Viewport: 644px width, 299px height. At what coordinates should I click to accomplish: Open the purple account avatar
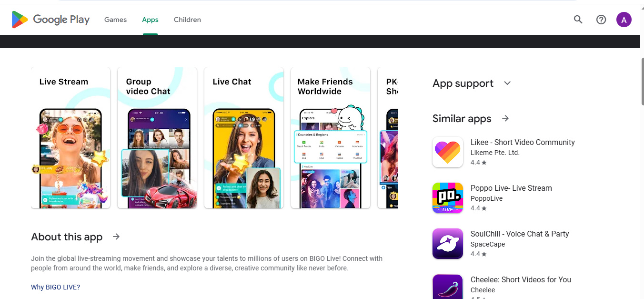(624, 20)
